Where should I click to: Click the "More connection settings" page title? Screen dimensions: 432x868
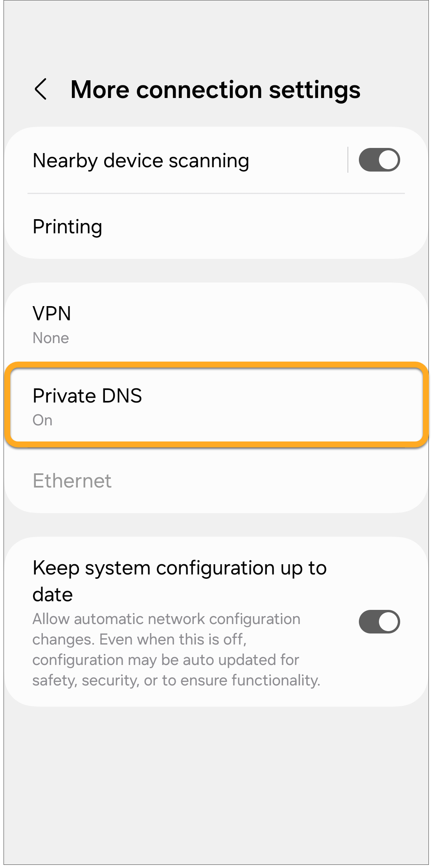click(x=215, y=90)
